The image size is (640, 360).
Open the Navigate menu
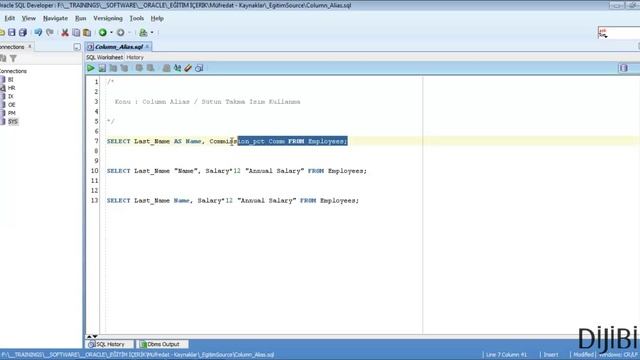55,18
